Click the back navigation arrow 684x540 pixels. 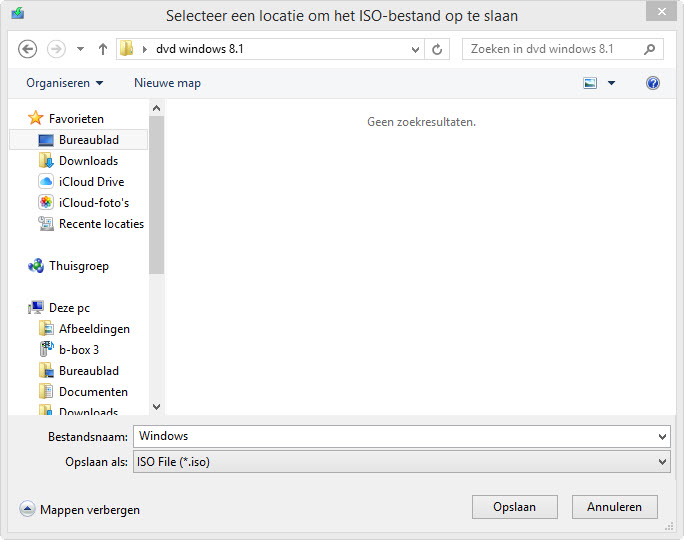tap(27, 49)
